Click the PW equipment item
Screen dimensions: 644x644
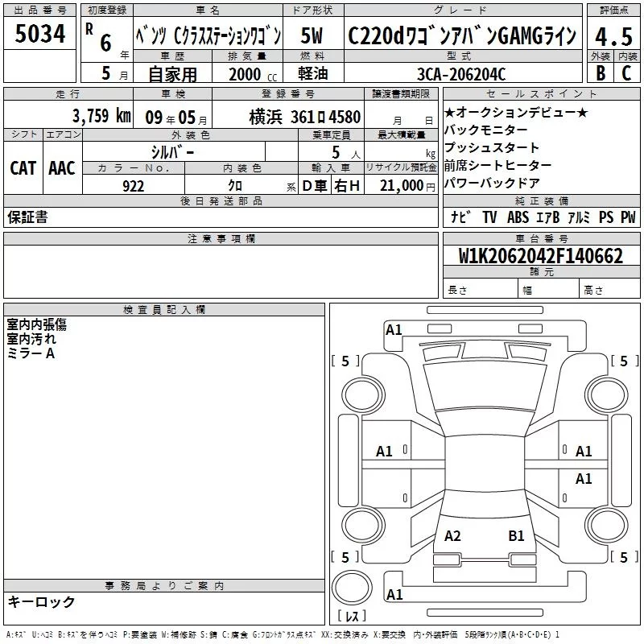point(627,217)
